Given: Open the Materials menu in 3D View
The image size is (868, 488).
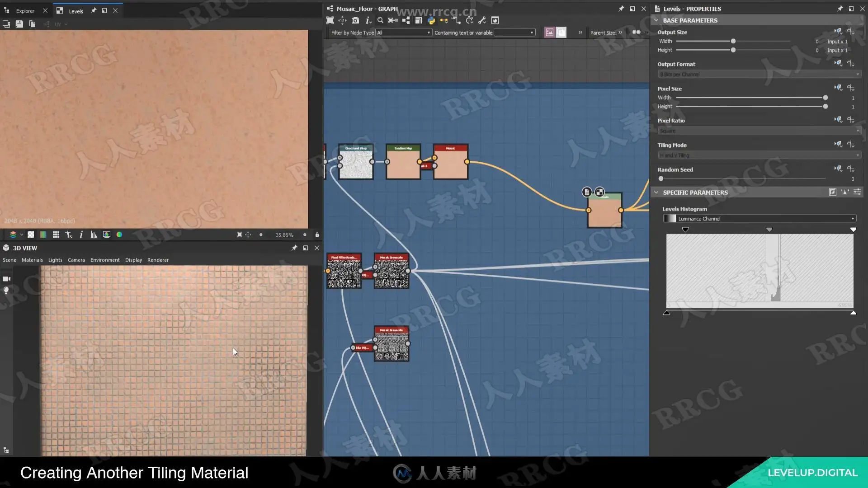Looking at the screenshot, I should [32, 260].
